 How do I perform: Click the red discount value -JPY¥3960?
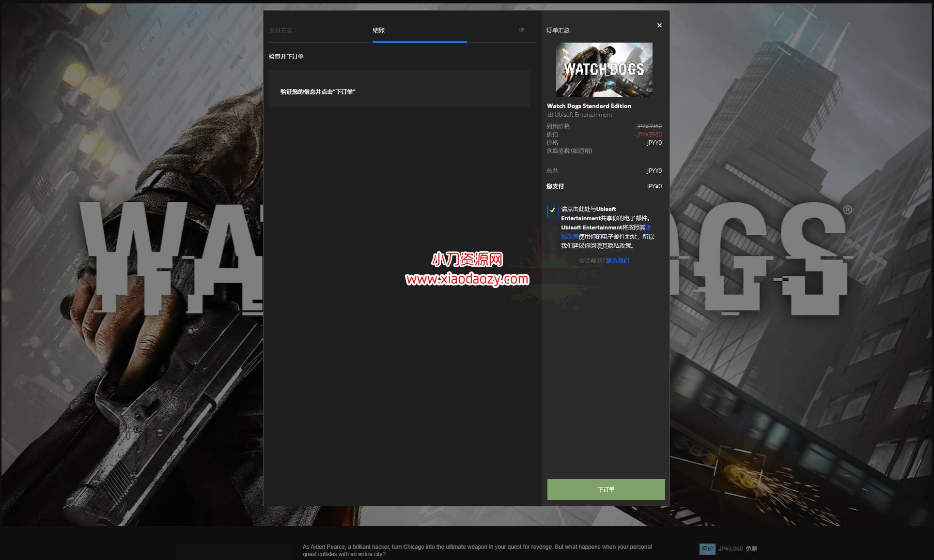tap(648, 134)
